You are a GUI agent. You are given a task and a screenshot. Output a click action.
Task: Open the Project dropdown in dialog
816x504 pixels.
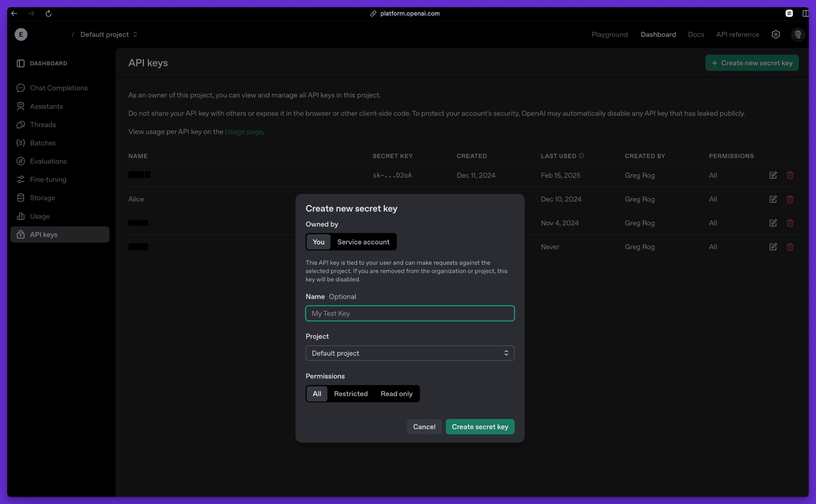tap(410, 353)
